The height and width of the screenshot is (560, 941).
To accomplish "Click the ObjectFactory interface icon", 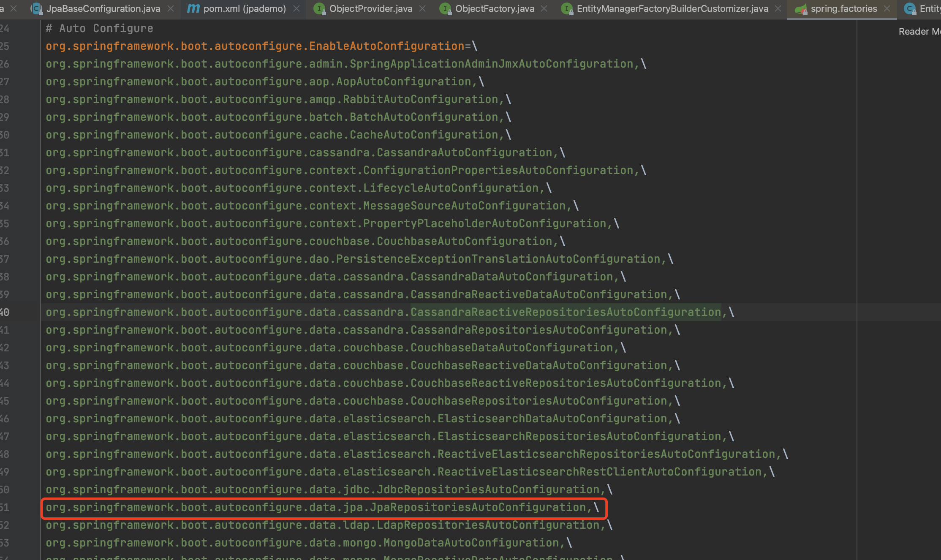I will pyautogui.click(x=445, y=8).
